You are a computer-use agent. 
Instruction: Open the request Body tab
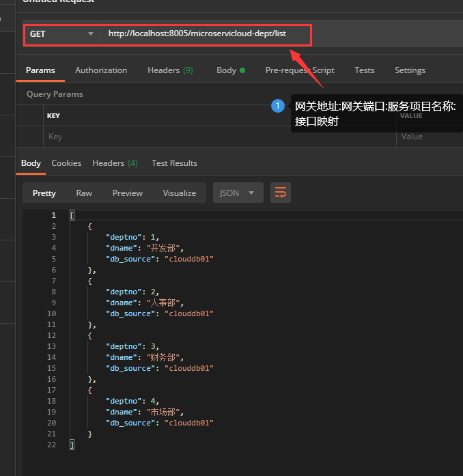pyautogui.click(x=231, y=70)
